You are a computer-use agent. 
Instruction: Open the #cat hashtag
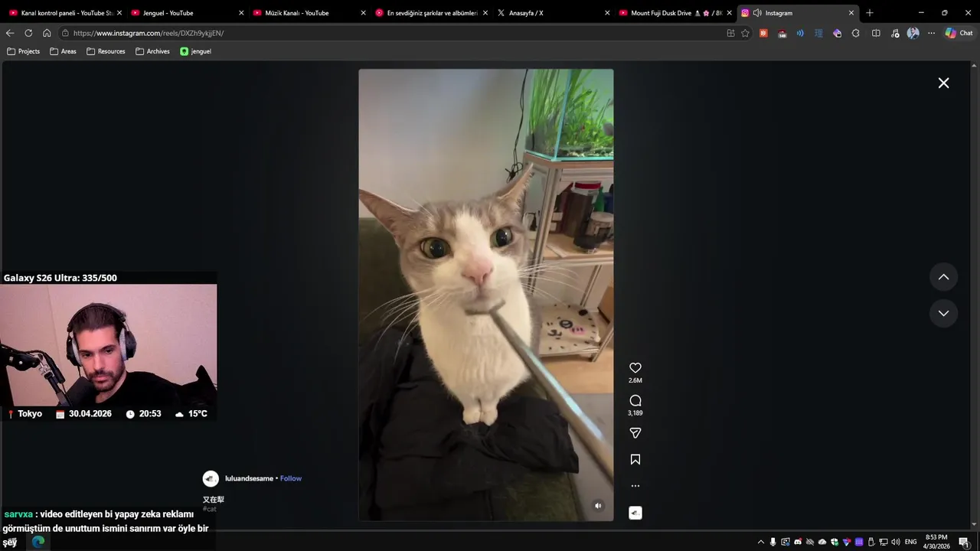[x=209, y=509]
